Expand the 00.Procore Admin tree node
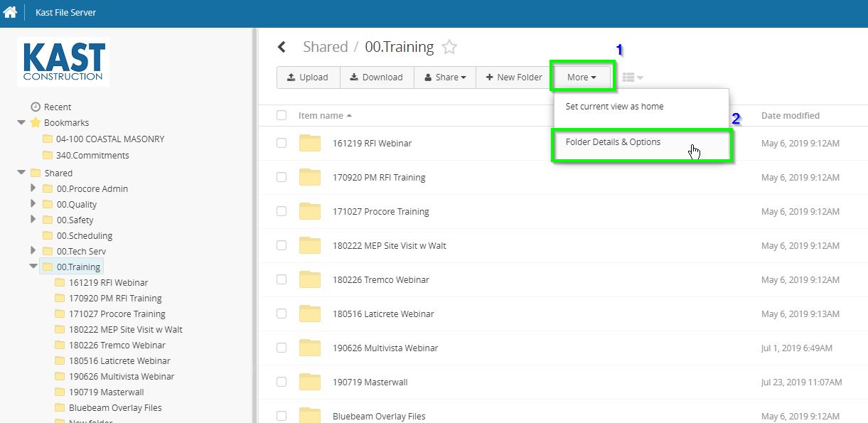Screen dimensions: 868x423 click(x=33, y=188)
